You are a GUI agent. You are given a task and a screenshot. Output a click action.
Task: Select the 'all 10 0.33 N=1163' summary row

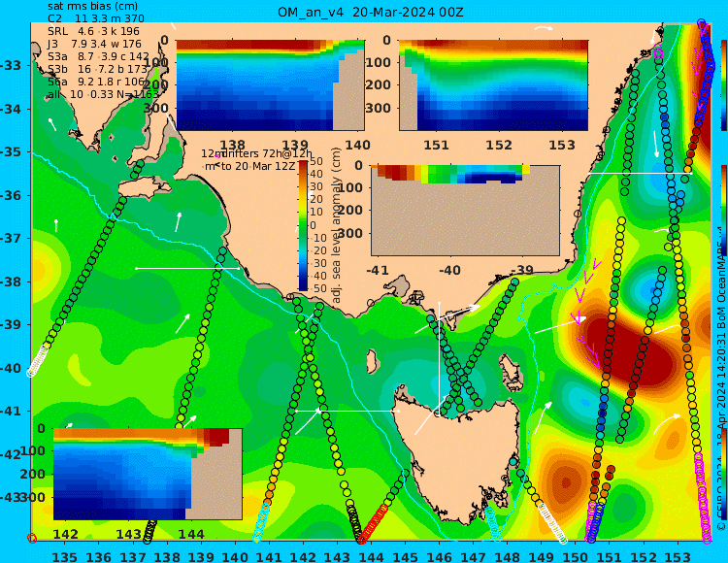coord(103,95)
